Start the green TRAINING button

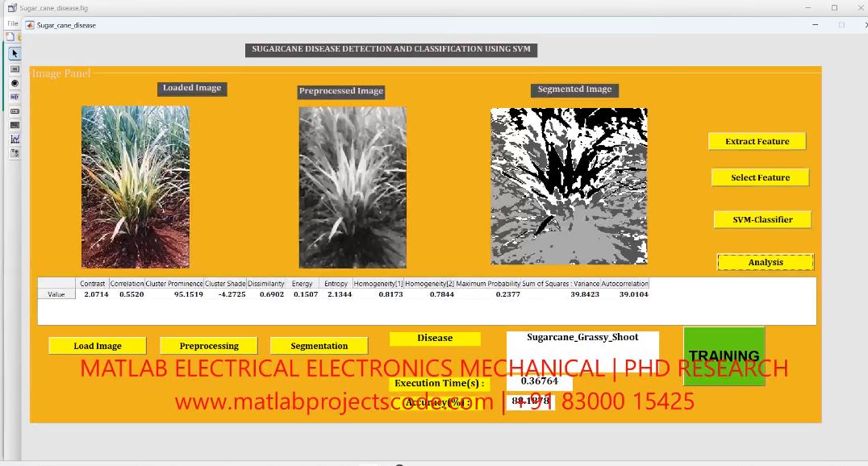coord(724,356)
